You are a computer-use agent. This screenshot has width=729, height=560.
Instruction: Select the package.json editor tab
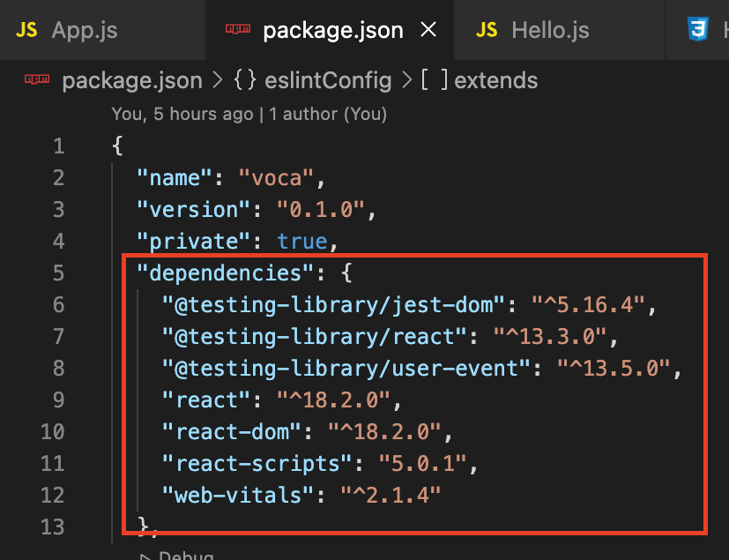pyautogui.click(x=329, y=30)
